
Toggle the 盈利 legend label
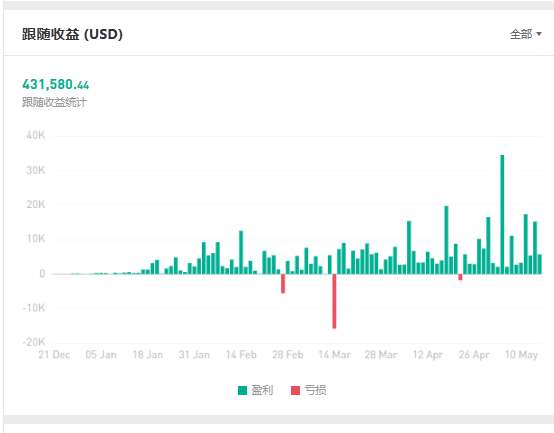262,390
